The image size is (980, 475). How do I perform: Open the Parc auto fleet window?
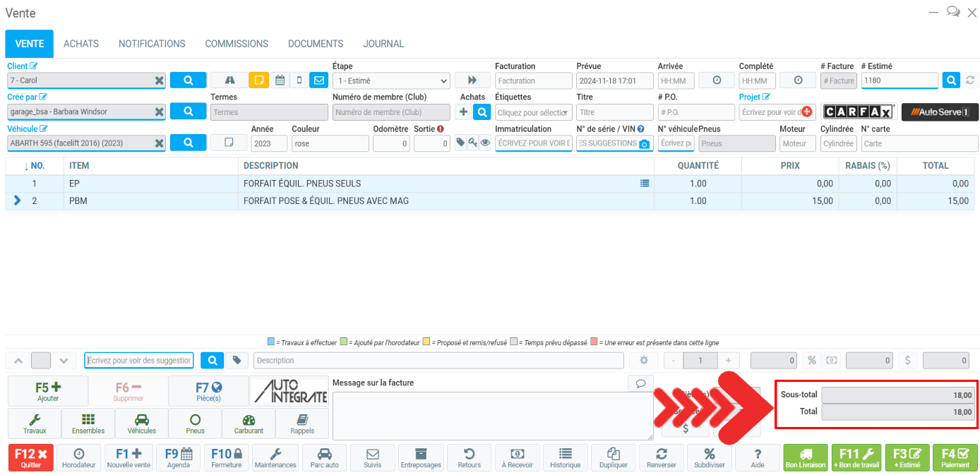(x=324, y=457)
